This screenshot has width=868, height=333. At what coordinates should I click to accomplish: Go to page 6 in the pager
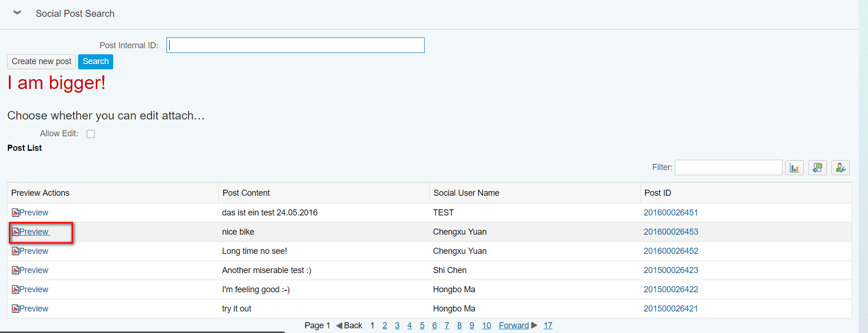[x=434, y=326]
